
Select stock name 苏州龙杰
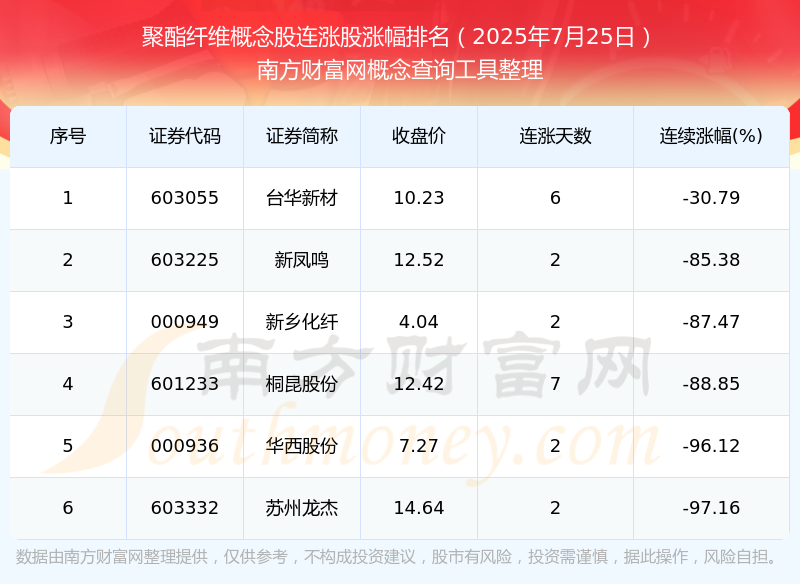pos(302,508)
